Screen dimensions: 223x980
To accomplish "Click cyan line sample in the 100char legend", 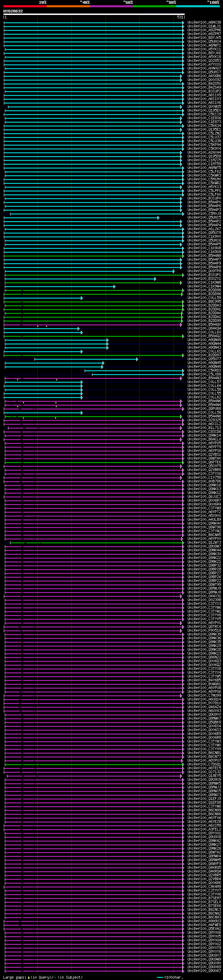I will (160, 977).
